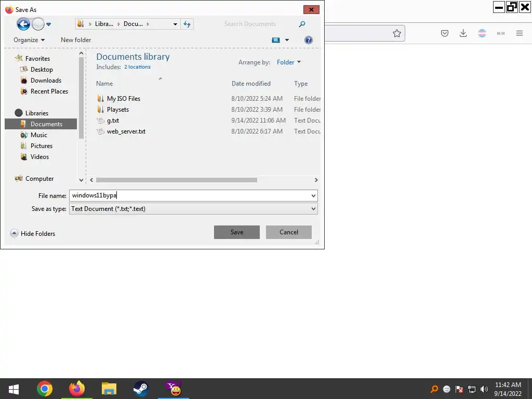Screen dimensions: 532x399
Task: Select the g.txt file
Action: 113,121
